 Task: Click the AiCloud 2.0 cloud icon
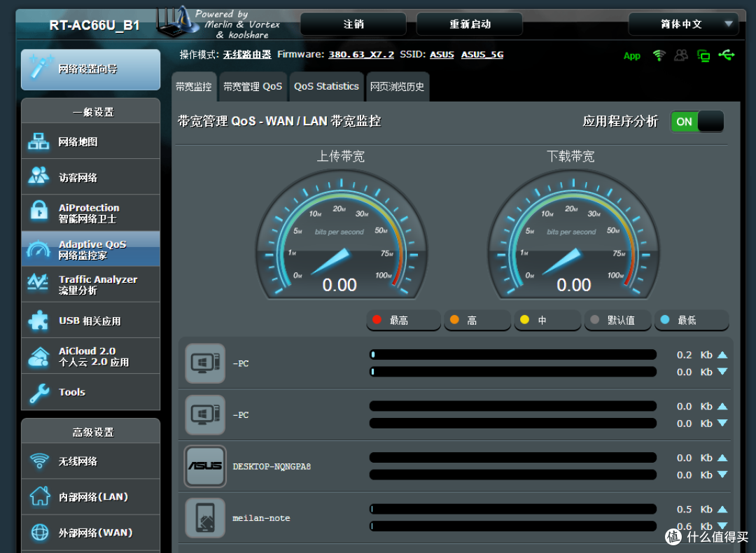click(x=38, y=356)
